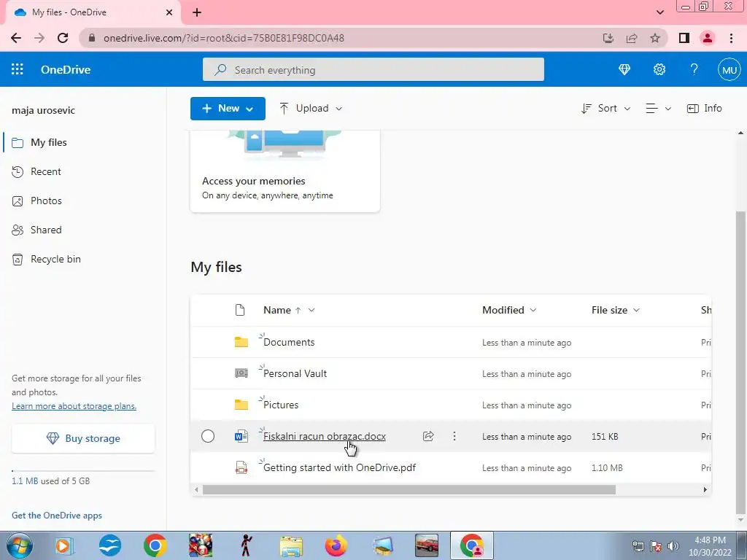747x560 pixels.
Task: Open the Documents folder name
Action: pyautogui.click(x=289, y=342)
